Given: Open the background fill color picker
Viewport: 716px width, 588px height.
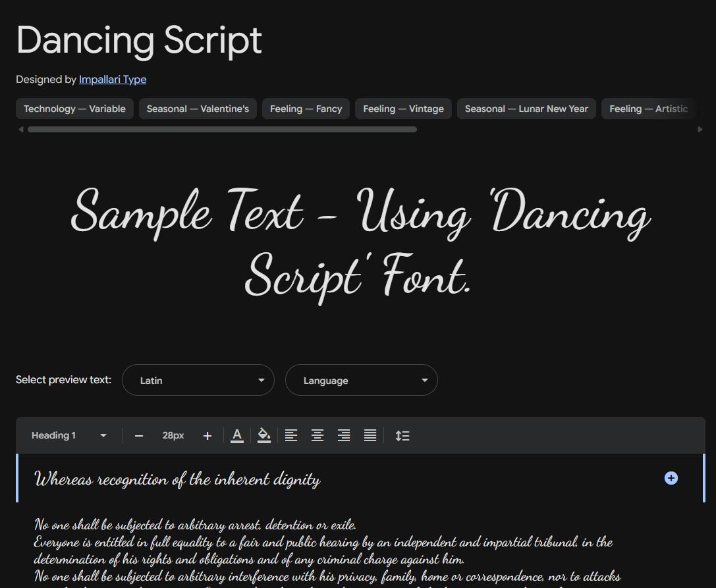Looking at the screenshot, I should click(x=264, y=435).
